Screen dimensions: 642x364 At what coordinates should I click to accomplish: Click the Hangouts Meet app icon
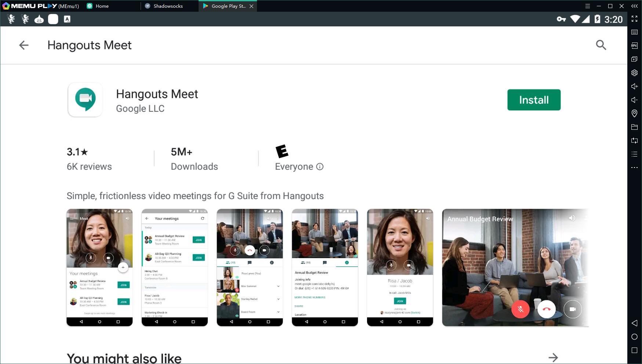coord(85,100)
